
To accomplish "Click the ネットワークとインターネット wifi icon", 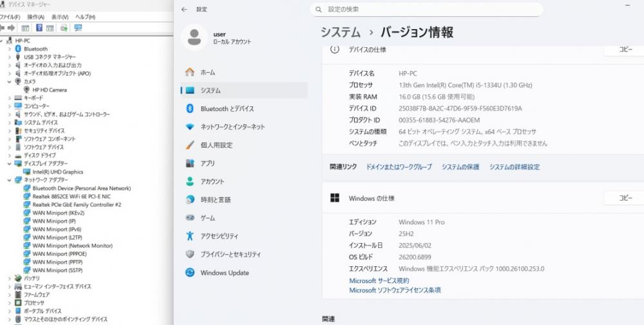I will 190,126.
